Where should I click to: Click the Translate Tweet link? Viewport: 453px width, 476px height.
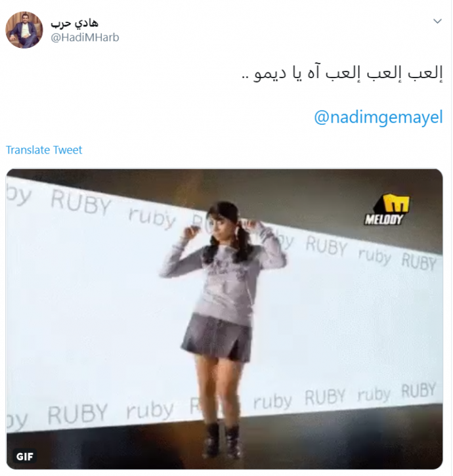pos(44,150)
